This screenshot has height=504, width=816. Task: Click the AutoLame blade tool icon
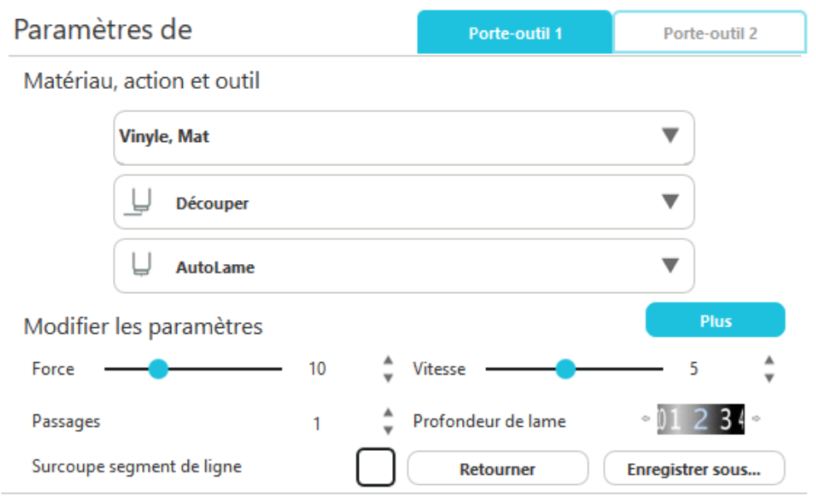pyautogui.click(x=140, y=266)
